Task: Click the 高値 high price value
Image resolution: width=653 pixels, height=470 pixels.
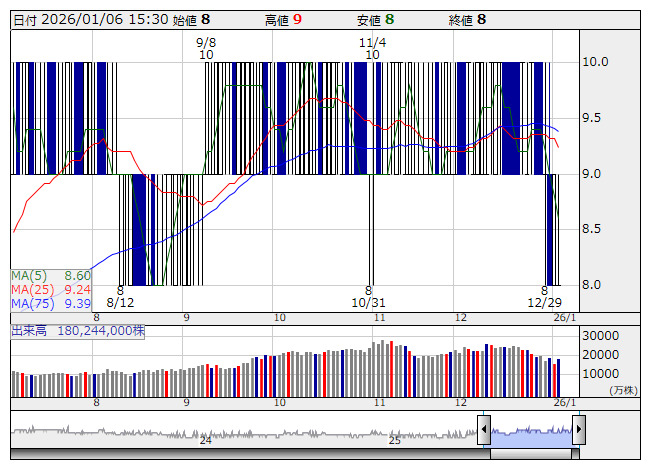Action: coord(297,19)
